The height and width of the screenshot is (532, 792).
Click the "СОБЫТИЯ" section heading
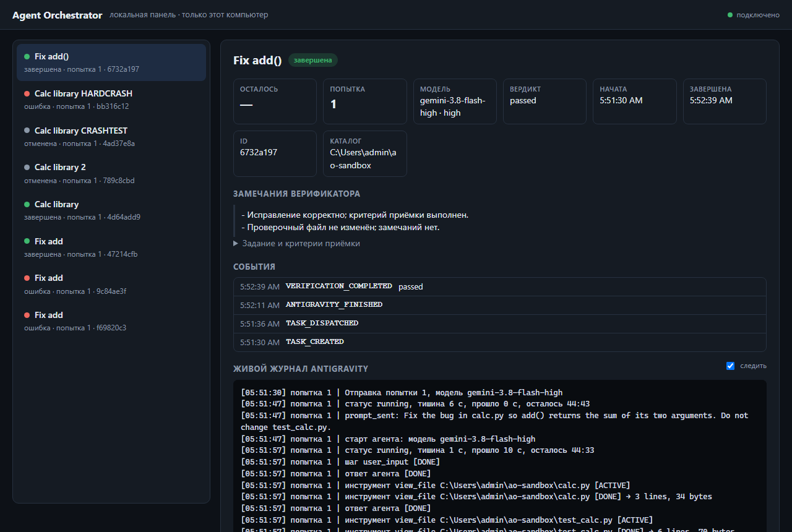point(254,267)
